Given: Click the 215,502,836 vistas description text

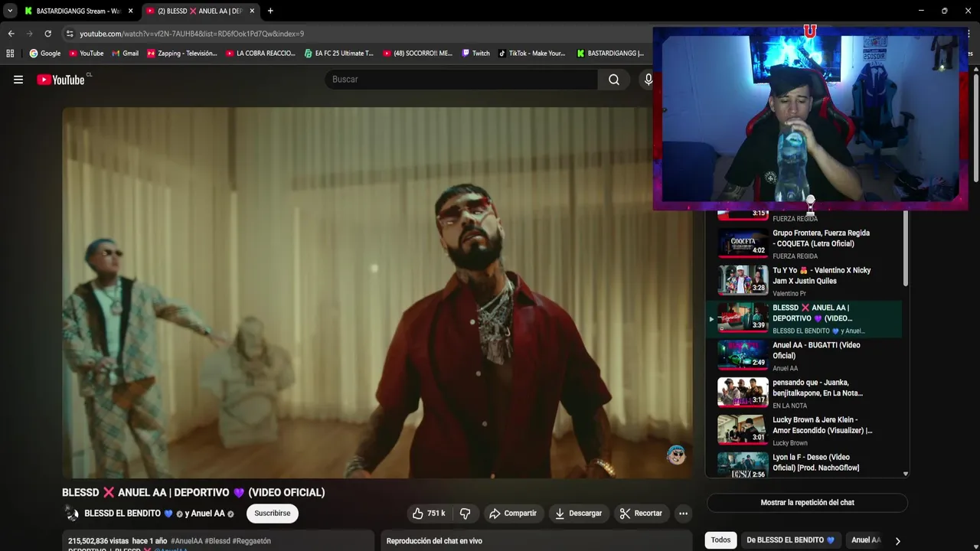Looking at the screenshot, I should tap(99, 541).
